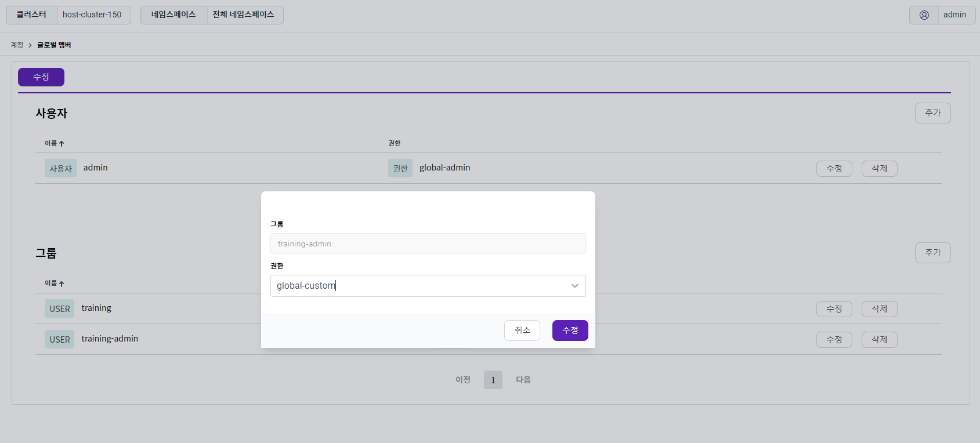Select page 1 in pagination
This screenshot has height=443, width=980.
coord(493,380)
